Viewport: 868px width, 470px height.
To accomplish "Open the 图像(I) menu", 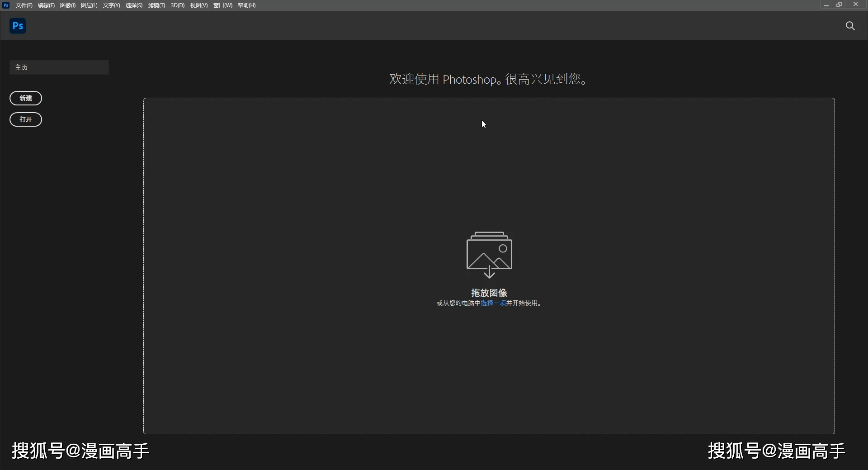I will tap(68, 5).
